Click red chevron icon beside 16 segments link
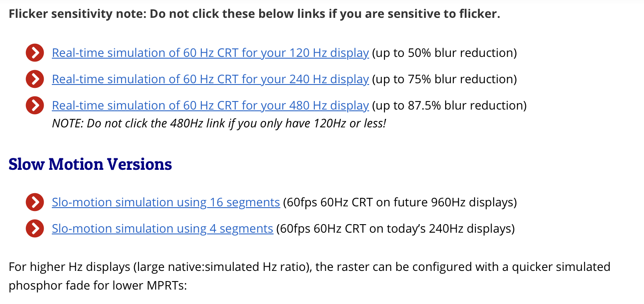The width and height of the screenshot is (644, 304). click(35, 203)
